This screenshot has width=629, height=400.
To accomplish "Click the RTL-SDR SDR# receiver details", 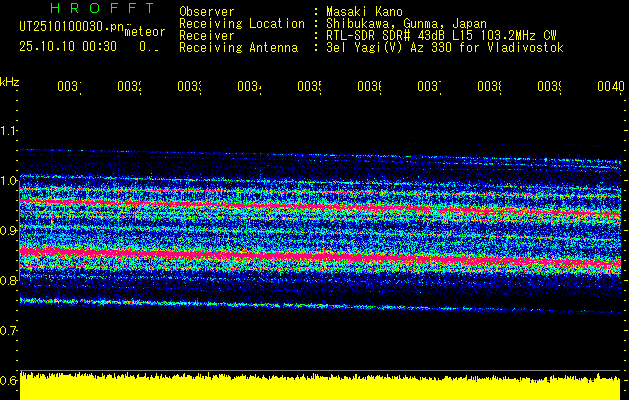I will pyautogui.click(x=441, y=36).
